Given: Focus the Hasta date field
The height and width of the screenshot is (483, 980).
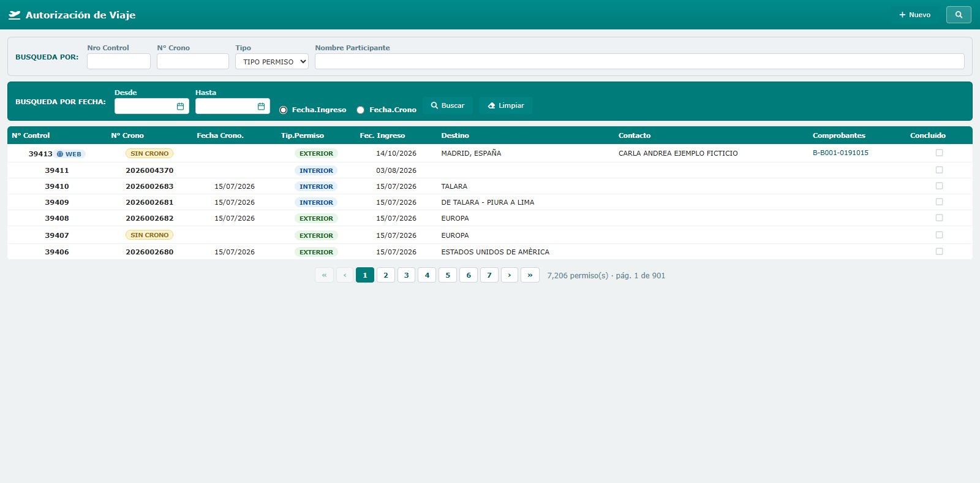Looking at the screenshot, I should coord(233,106).
